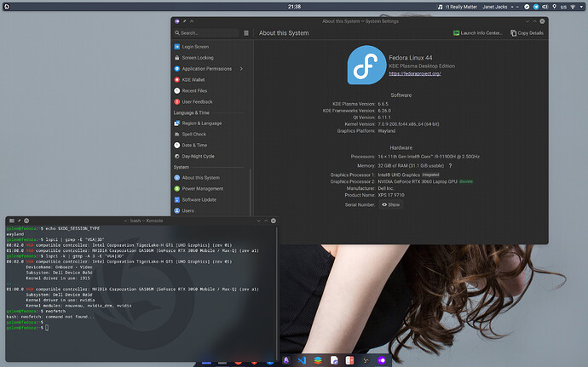The height and width of the screenshot is (367, 588).
Task: Open User Feedback settings
Action: pos(210,101)
